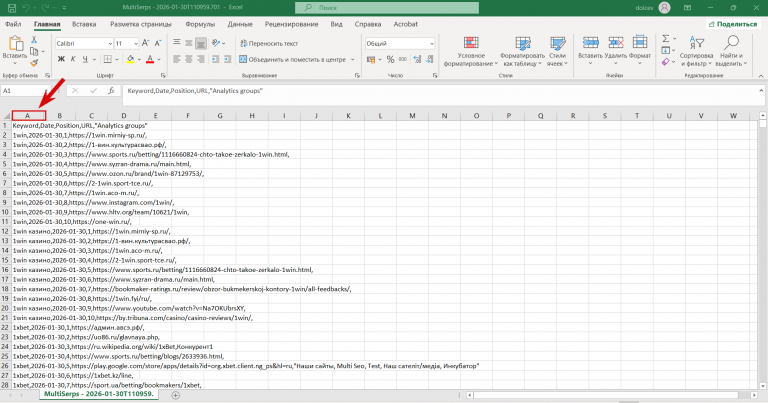Increase the decimal places
Image resolution: width=768 pixels, height=403 pixels.
(417, 59)
